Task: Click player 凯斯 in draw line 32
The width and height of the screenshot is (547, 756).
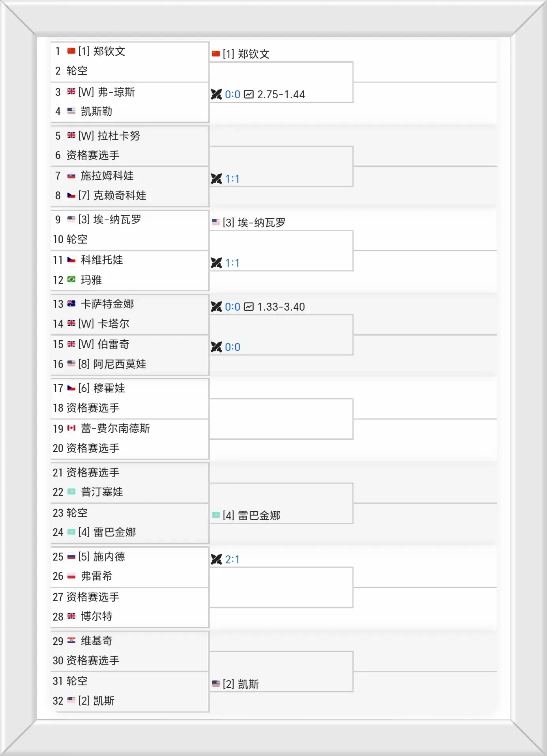Action: 104,701
